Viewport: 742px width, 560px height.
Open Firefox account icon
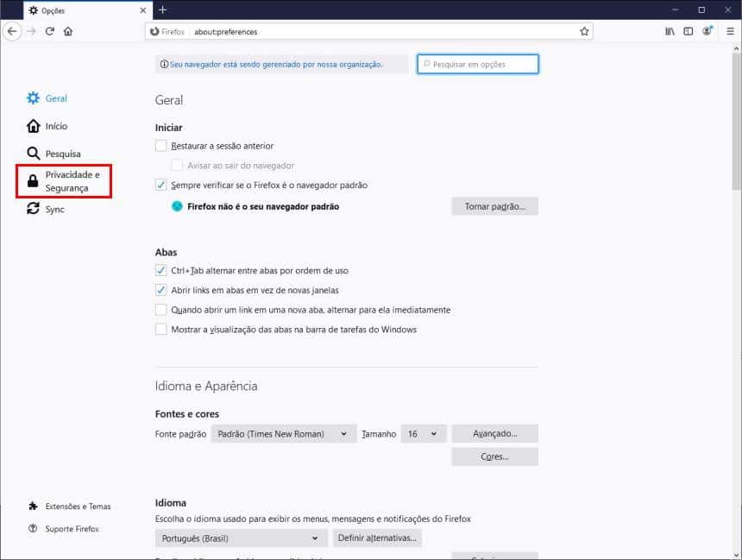click(x=707, y=31)
